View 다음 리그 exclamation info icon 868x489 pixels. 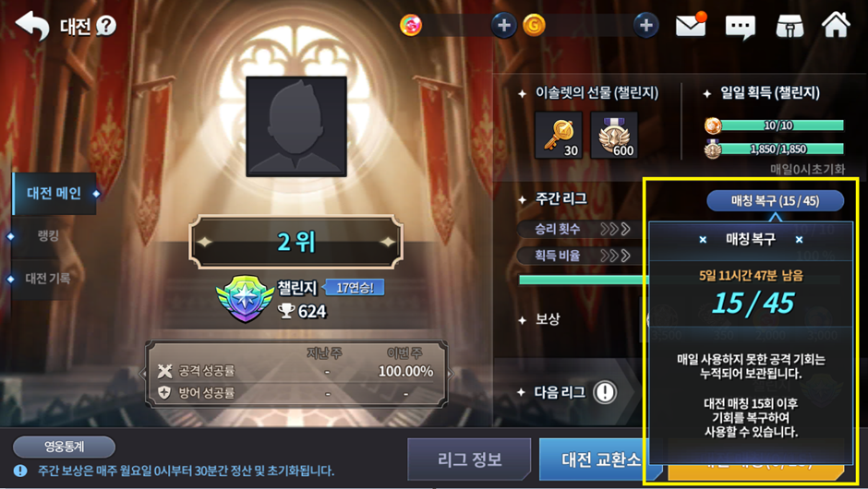(x=605, y=392)
